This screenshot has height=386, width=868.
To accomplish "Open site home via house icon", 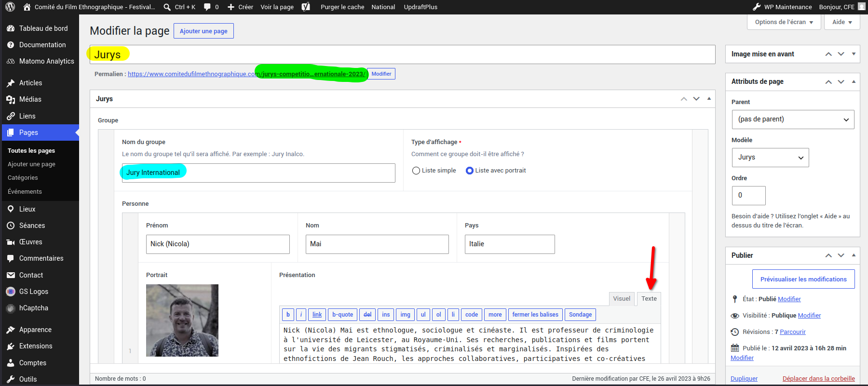I will 27,7.
